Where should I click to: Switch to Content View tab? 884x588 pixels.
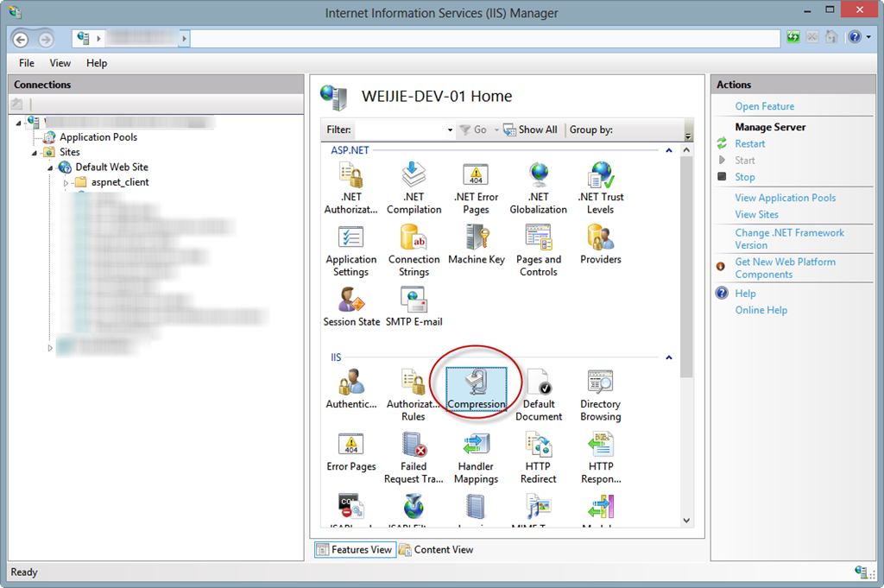pyautogui.click(x=436, y=550)
